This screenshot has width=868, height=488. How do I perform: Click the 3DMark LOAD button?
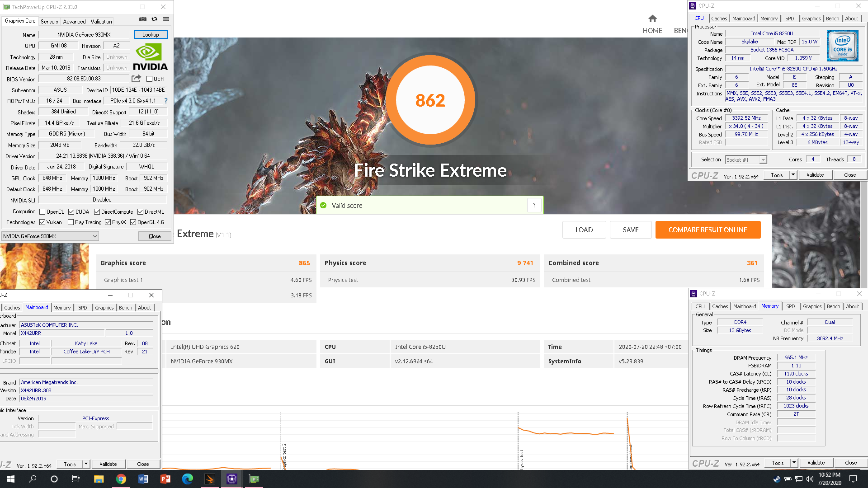(584, 230)
